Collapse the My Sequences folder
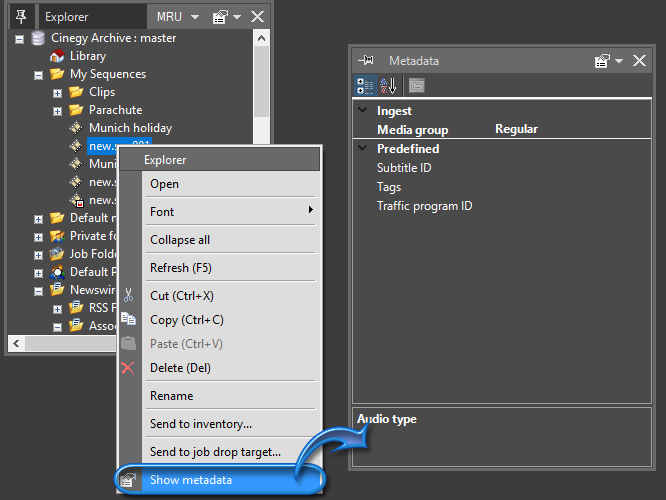The image size is (666, 500). point(38,75)
